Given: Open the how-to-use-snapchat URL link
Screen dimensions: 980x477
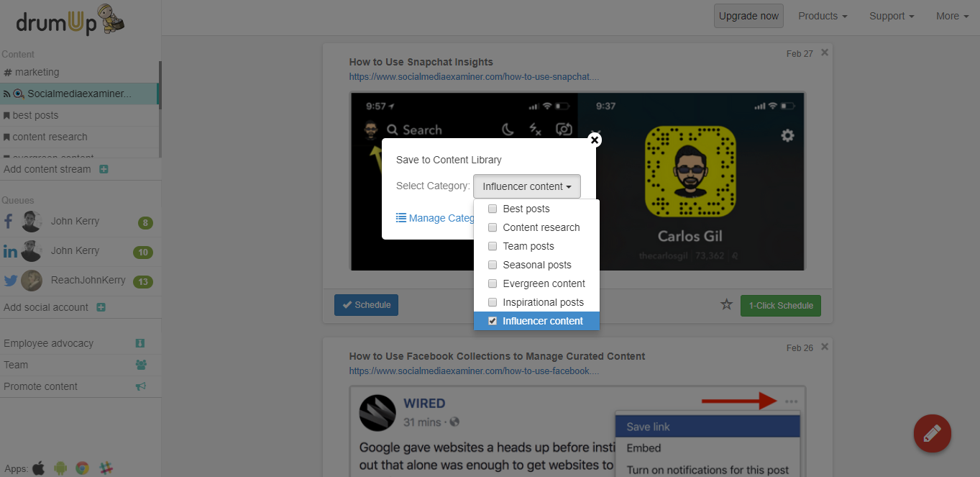Looking at the screenshot, I should point(475,76).
